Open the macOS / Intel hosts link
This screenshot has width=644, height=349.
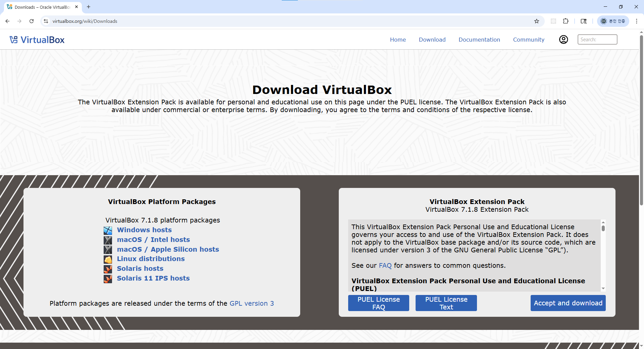pos(153,240)
